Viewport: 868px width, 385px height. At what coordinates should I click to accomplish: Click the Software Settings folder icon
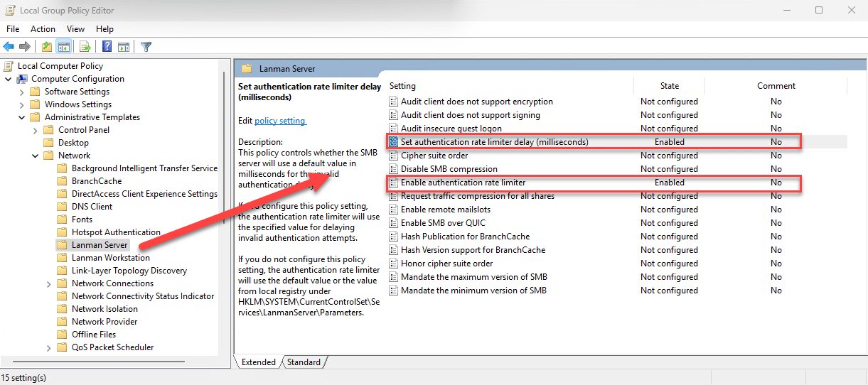coord(36,92)
